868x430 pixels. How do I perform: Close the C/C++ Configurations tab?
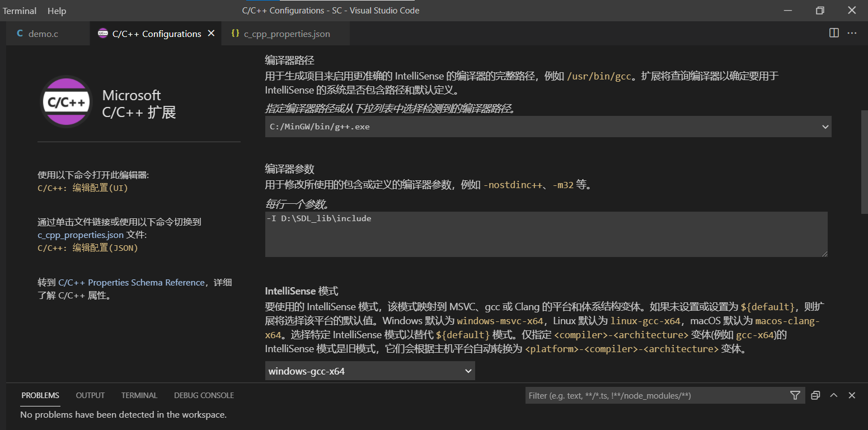tap(211, 34)
